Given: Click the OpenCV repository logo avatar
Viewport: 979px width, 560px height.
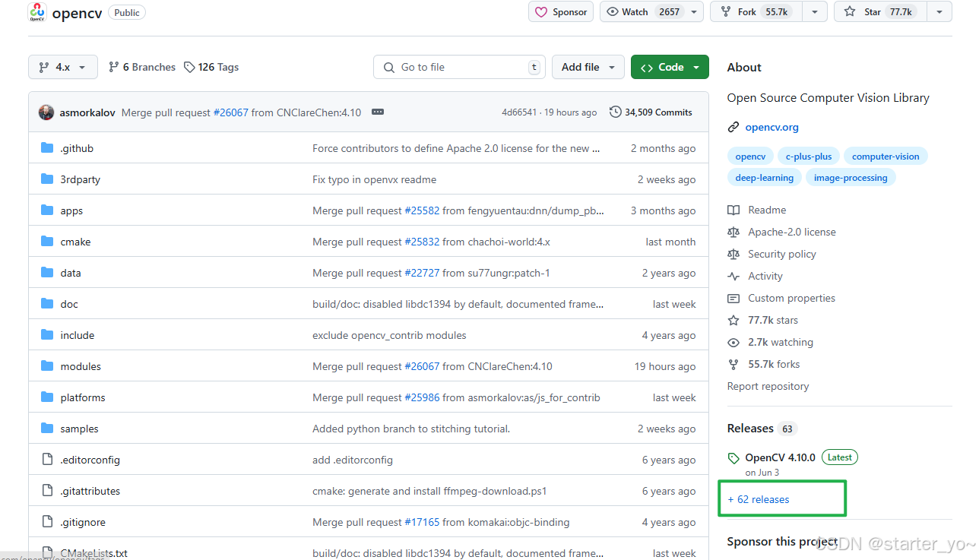Looking at the screenshot, I should coord(36,12).
